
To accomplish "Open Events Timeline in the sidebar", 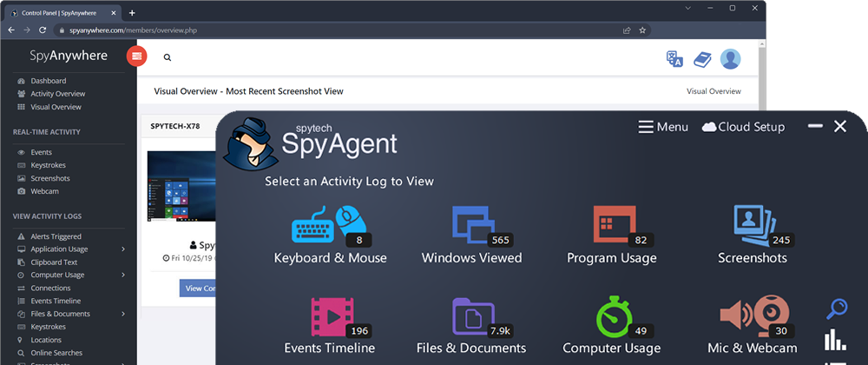I will (56, 301).
